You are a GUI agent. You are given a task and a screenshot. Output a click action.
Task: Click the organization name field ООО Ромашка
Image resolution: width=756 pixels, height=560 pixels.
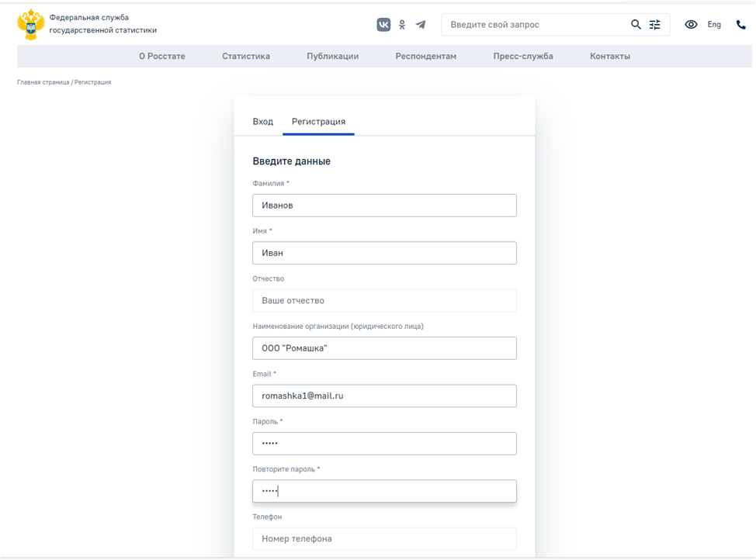384,348
